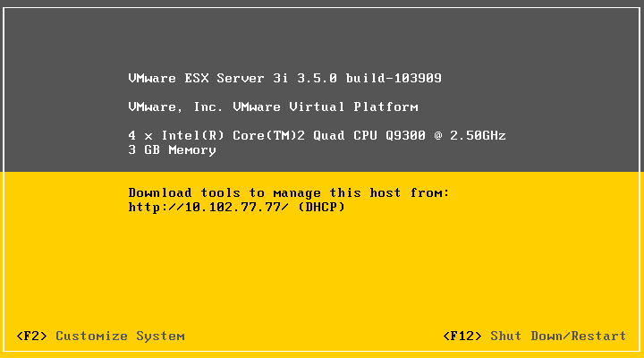The height and width of the screenshot is (358, 644).
Task: Click the 3.5.0 version number
Action: tap(317, 78)
